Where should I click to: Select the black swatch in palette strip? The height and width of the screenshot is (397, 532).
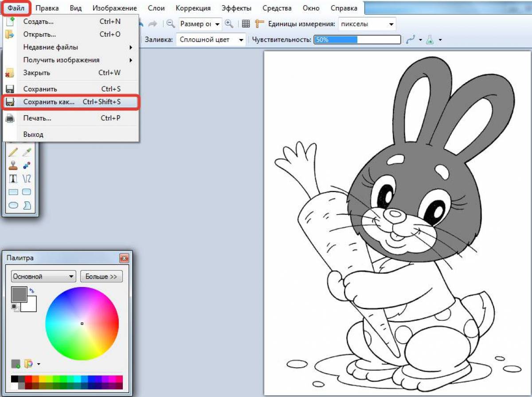15,379
